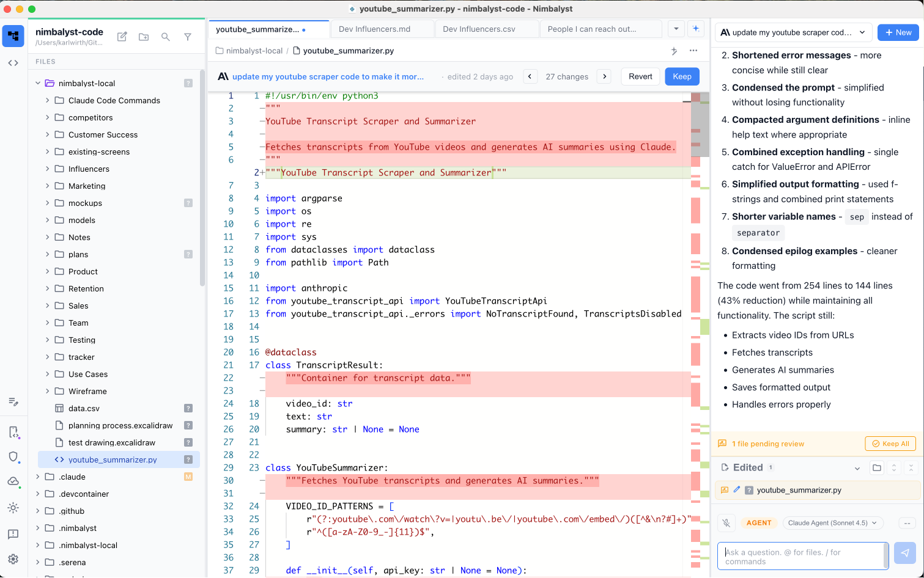
Task: Toggle the muted microphone button
Action: (726, 523)
